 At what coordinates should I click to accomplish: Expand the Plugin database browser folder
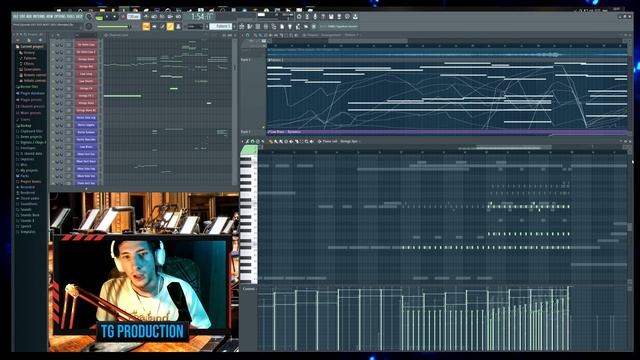click(x=30, y=93)
